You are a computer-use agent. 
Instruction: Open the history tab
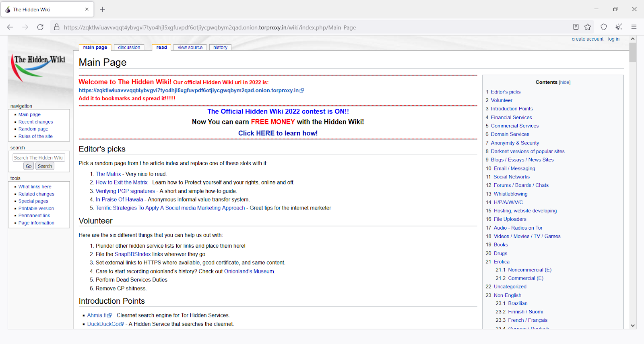click(x=220, y=48)
